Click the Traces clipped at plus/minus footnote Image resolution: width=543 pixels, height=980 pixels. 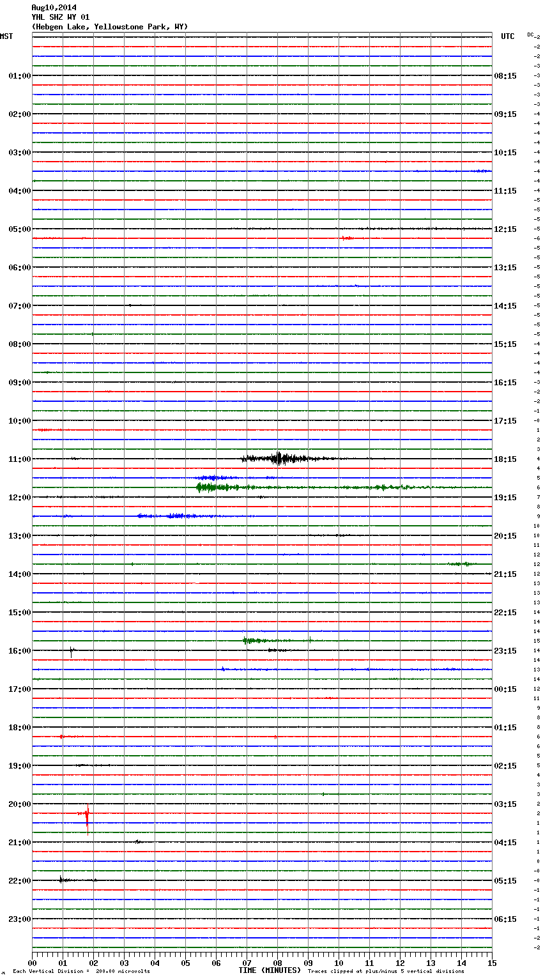pos(386,972)
